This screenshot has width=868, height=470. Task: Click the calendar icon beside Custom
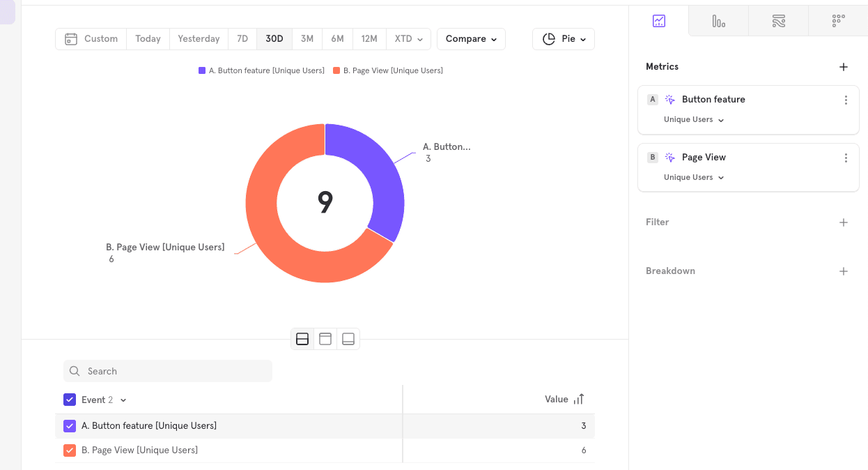point(71,39)
